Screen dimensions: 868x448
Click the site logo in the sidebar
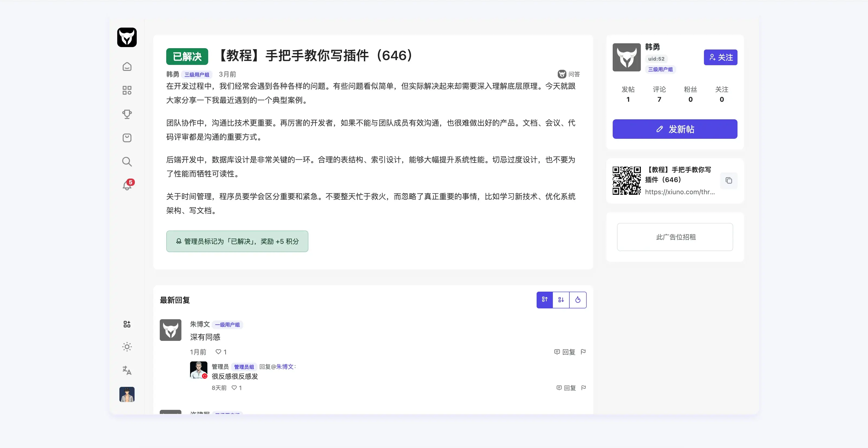click(127, 37)
